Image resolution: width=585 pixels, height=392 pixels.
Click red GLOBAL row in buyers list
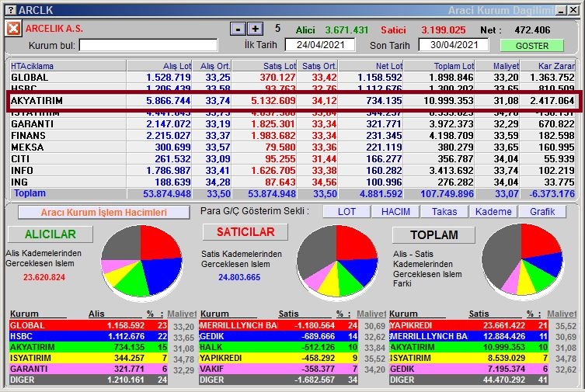89,325
